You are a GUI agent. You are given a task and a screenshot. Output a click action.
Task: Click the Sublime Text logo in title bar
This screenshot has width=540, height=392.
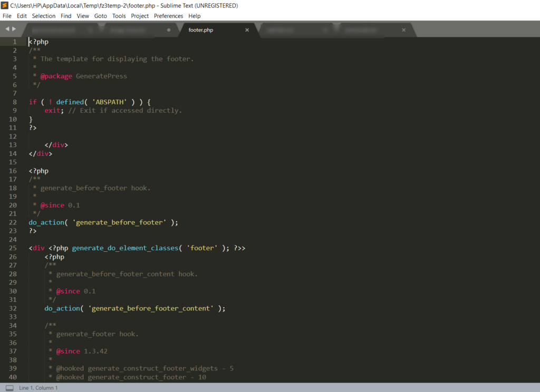[4, 5]
